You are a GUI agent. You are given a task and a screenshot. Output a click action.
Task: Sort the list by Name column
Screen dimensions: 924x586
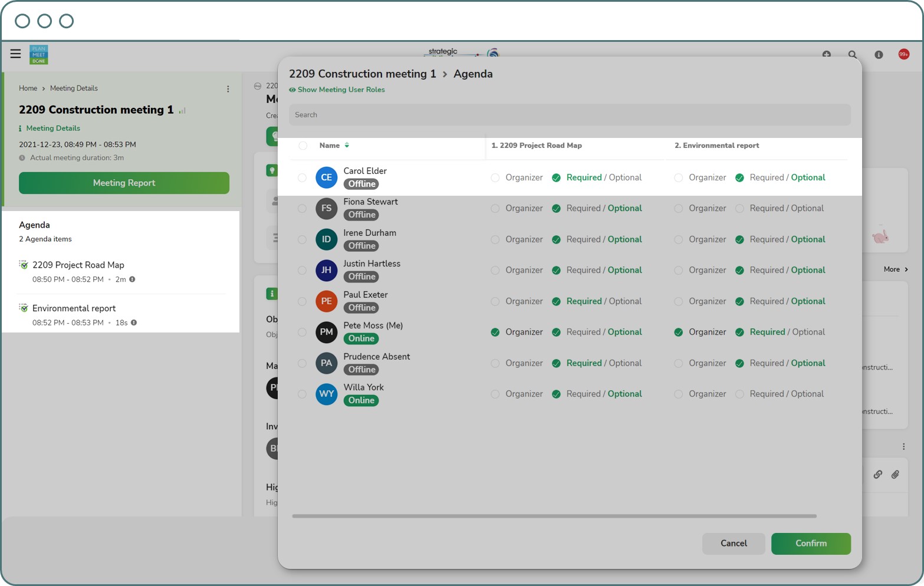(x=330, y=146)
